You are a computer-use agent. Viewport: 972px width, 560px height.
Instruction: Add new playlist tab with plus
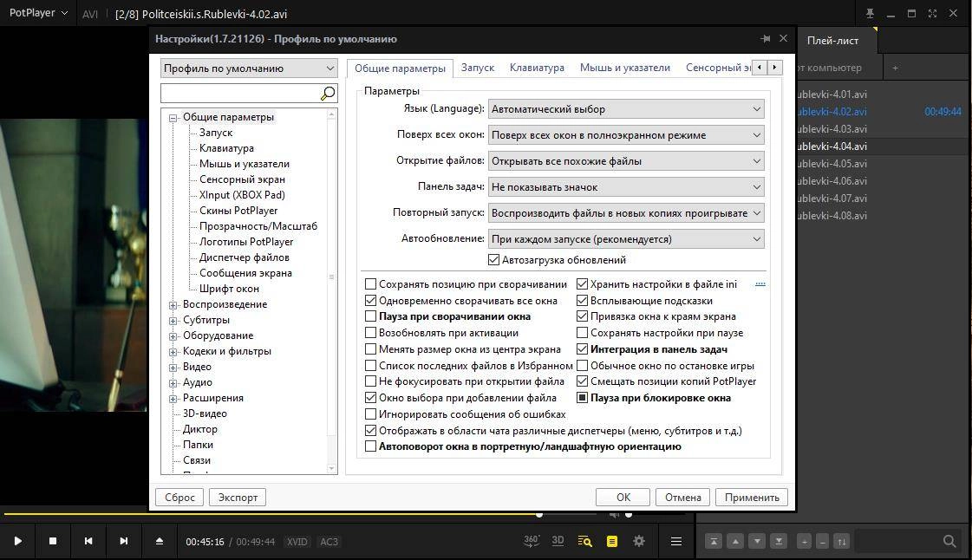point(895,68)
